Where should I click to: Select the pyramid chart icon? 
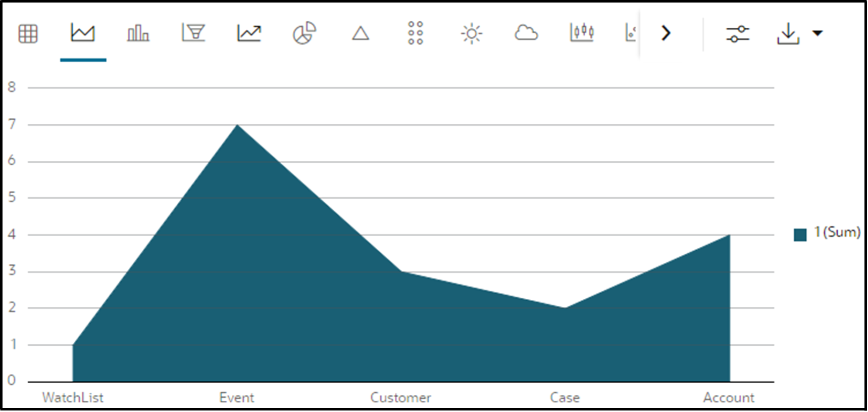(x=361, y=34)
